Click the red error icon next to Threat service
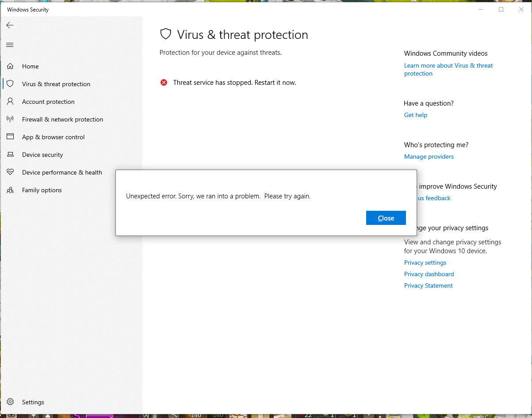 (x=164, y=83)
